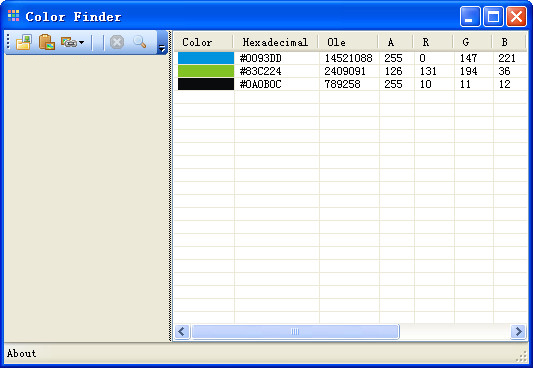
Task: Open image file from folder icon
Action: tap(24, 42)
